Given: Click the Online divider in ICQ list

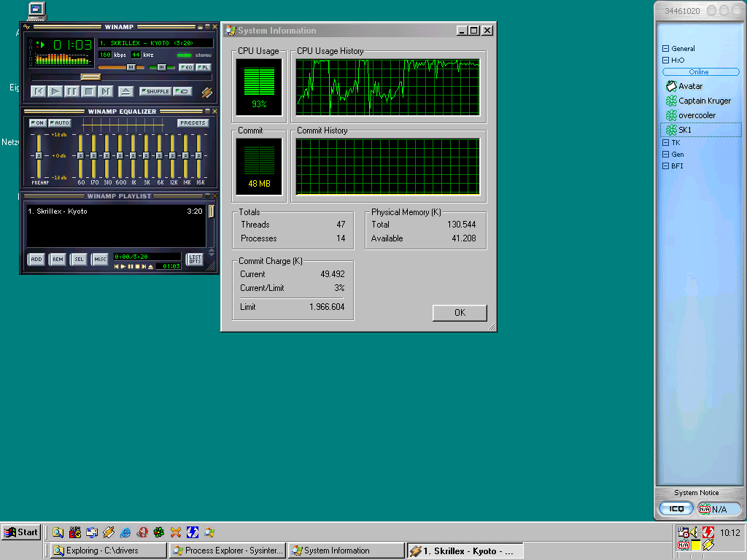Looking at the screenshot, I should click(x=700, y=72).
